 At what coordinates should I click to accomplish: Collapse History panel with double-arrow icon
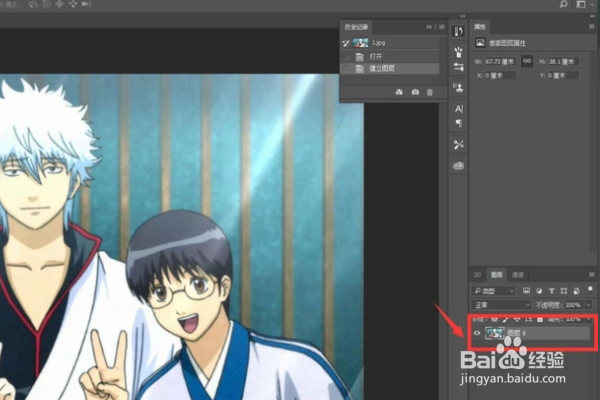click(429, 27)
